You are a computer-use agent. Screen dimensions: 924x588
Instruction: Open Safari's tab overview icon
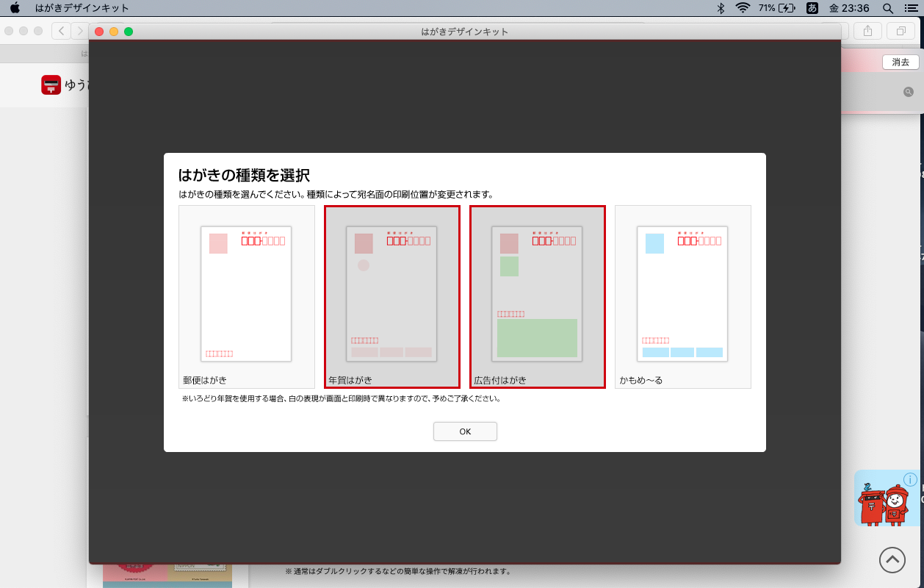pyautogui.click(x=900, y=31)
